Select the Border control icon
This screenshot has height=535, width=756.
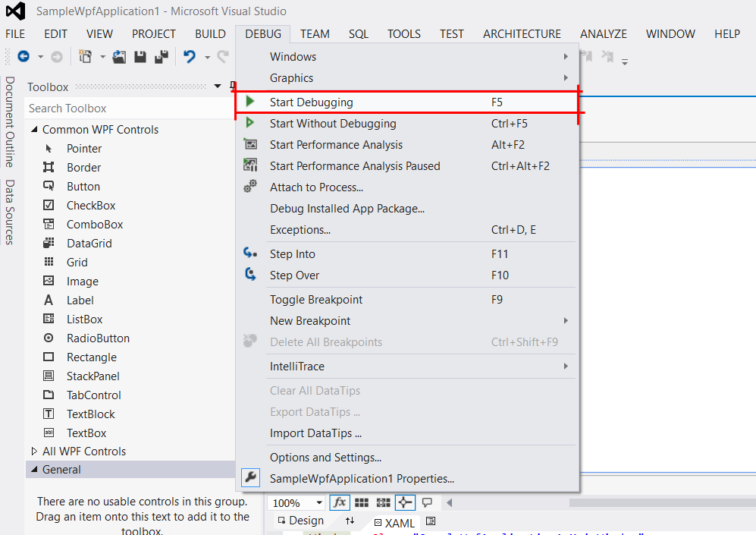(49, 168)
